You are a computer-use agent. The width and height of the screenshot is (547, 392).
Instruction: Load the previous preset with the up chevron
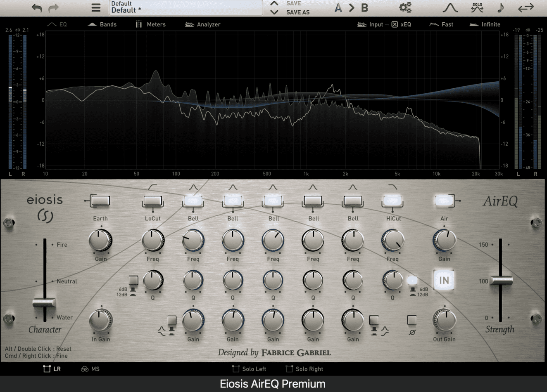(274, 3)
